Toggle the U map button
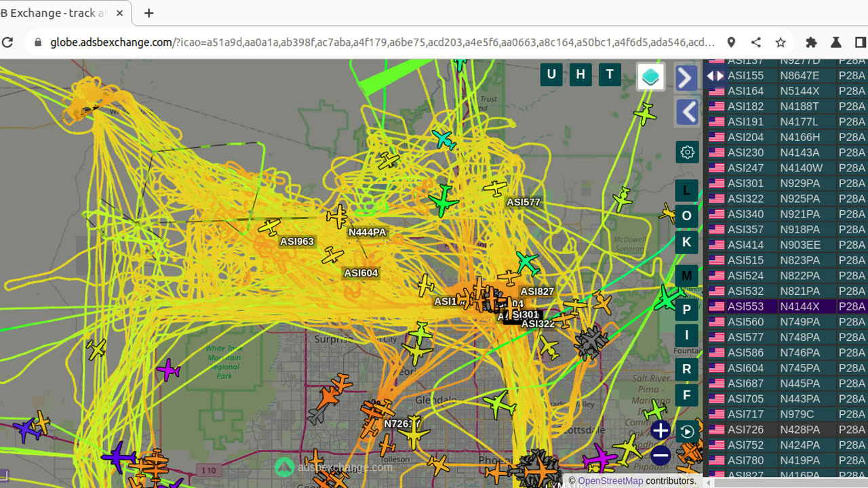 coord(551,75)
